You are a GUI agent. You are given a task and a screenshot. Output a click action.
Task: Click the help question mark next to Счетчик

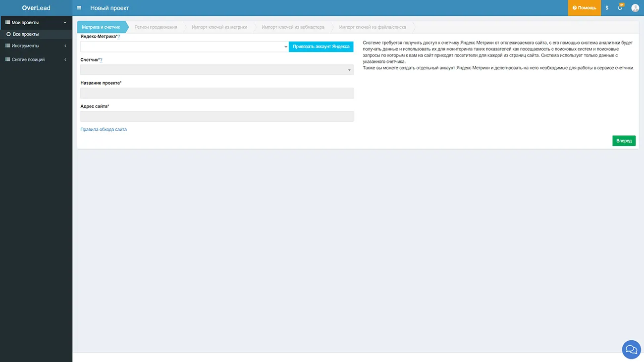tap(101, 60)
